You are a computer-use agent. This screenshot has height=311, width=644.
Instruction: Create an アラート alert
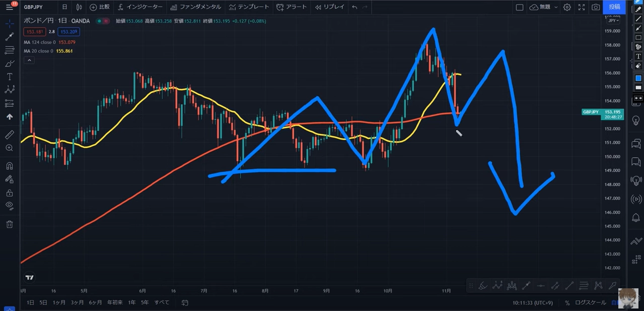(292, 7)
